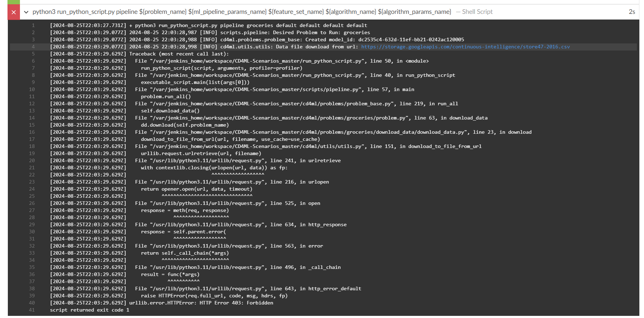Select log line number 4
The image size is (644, 318).
33,47
